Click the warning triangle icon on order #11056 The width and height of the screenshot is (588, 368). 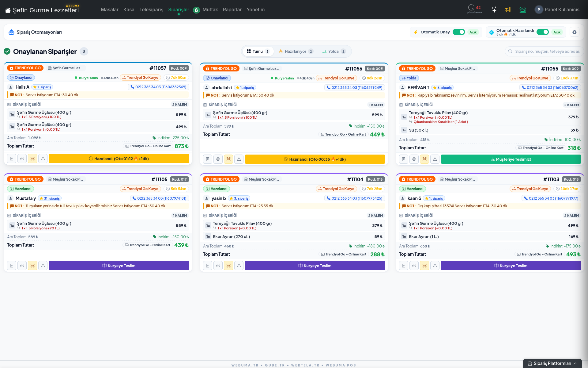coord(239,159)
